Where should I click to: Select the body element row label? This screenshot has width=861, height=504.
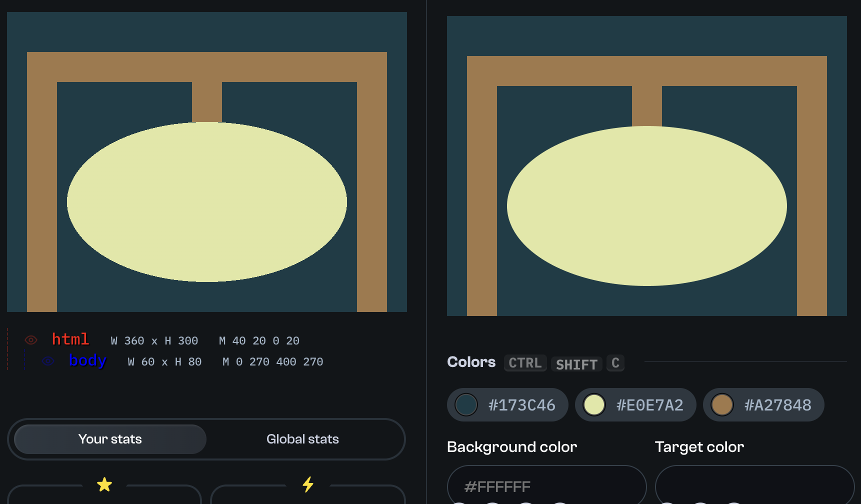(x=87, y=360)
